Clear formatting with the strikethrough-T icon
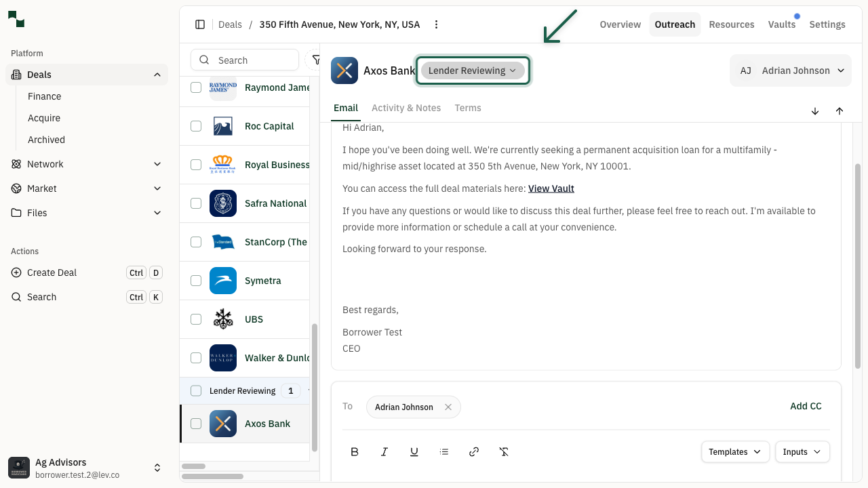 coord(504,451)
